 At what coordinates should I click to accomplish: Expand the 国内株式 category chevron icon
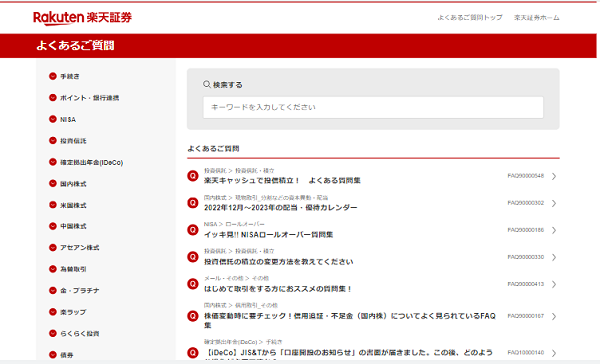53,183
